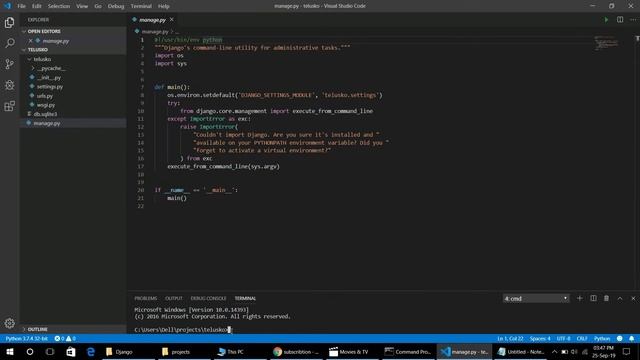Close manage.py in Open Editors list
Image resolution: width=640 pixels, height=360 pixels.
30,41
